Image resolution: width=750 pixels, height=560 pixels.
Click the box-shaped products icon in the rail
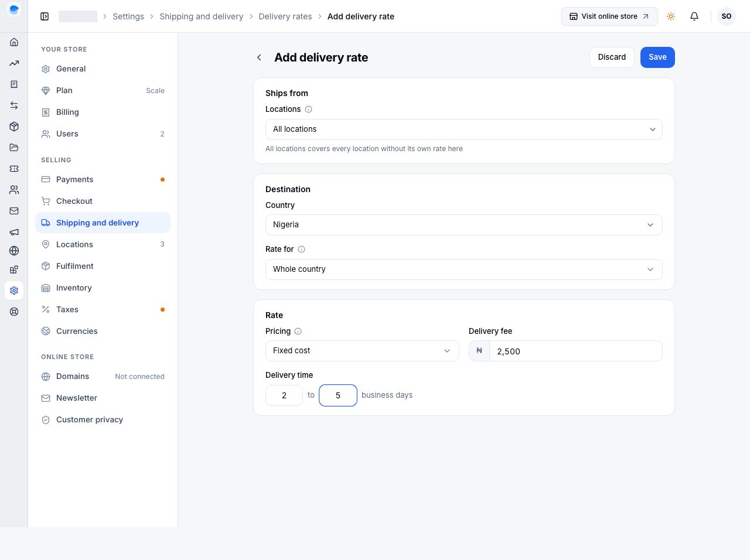tap(14, 127)
